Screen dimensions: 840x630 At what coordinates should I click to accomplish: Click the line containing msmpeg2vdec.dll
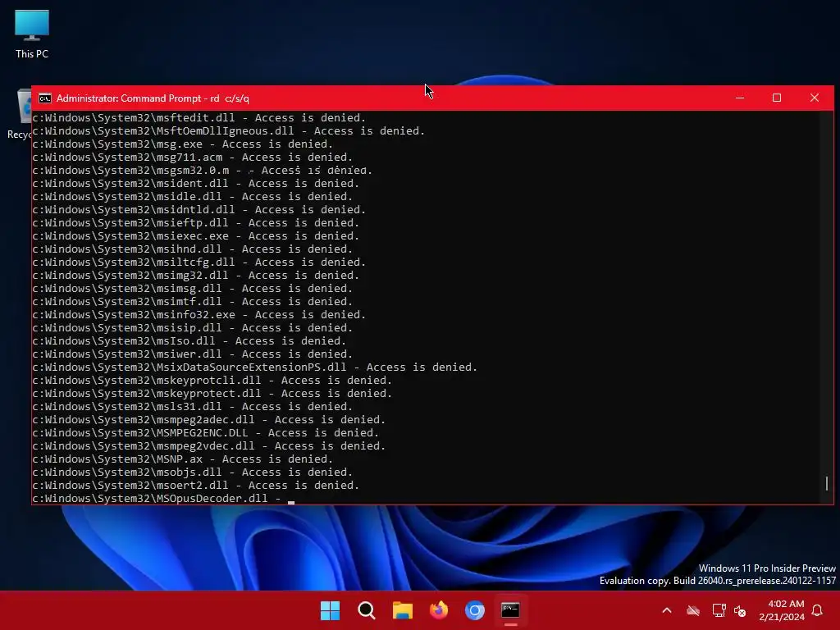coord(209,445)
